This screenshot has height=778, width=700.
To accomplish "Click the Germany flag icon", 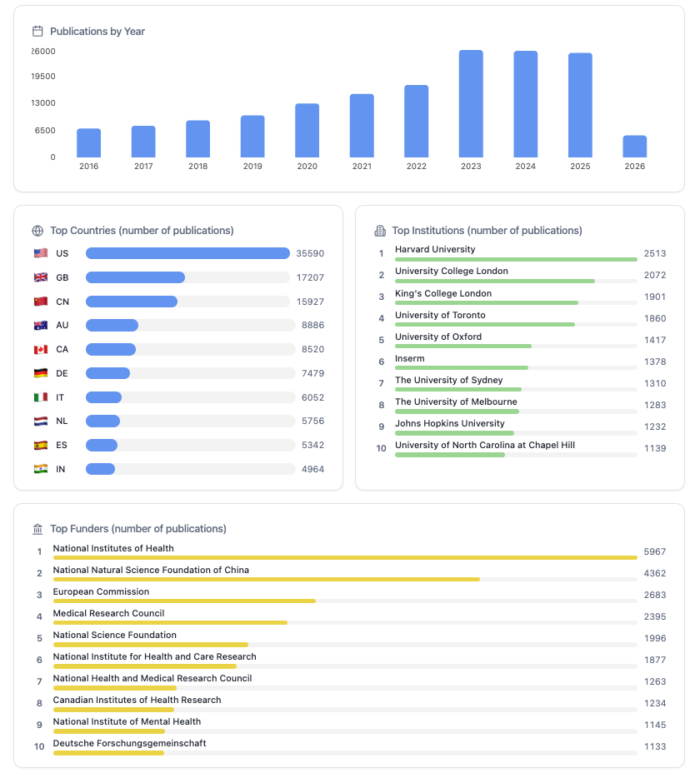I will (41, 373).
